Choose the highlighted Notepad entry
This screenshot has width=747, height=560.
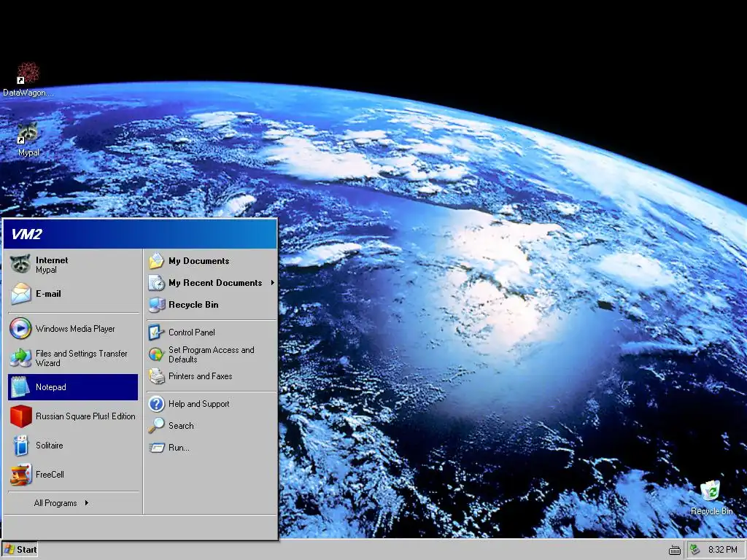tap(73, 387)
